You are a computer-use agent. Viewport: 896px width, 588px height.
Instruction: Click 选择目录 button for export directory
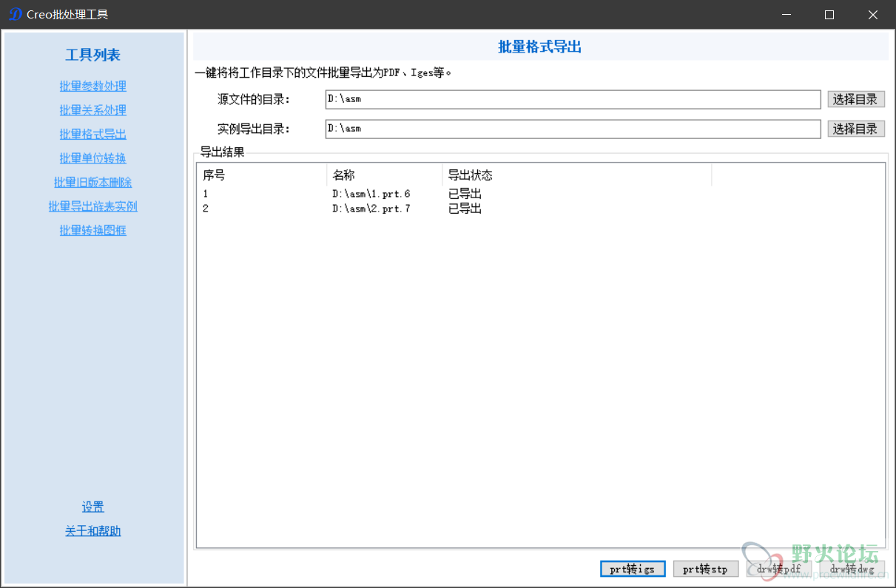tap(856, 129)
